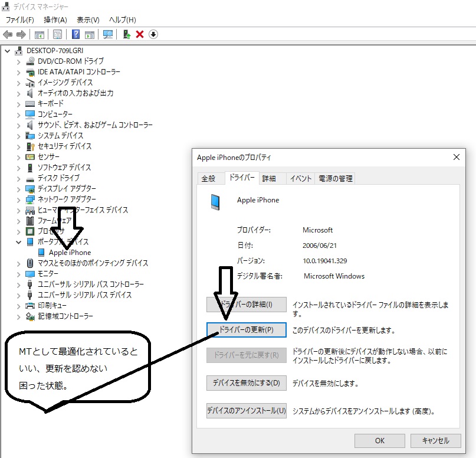The image size is (476, 458).
Task: Select the IDE ATA/ATAPI コントローラー icon
Action: tap(30, 72)
